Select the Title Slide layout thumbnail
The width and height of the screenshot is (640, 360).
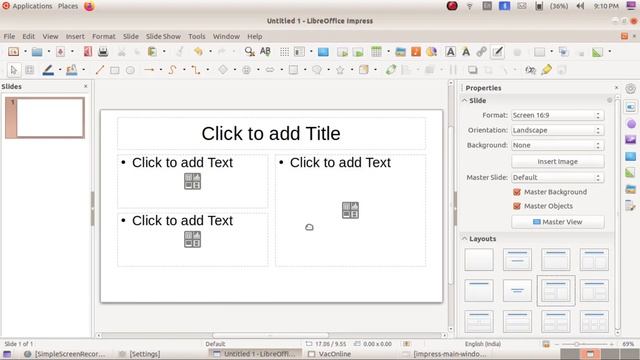[517, 260]
